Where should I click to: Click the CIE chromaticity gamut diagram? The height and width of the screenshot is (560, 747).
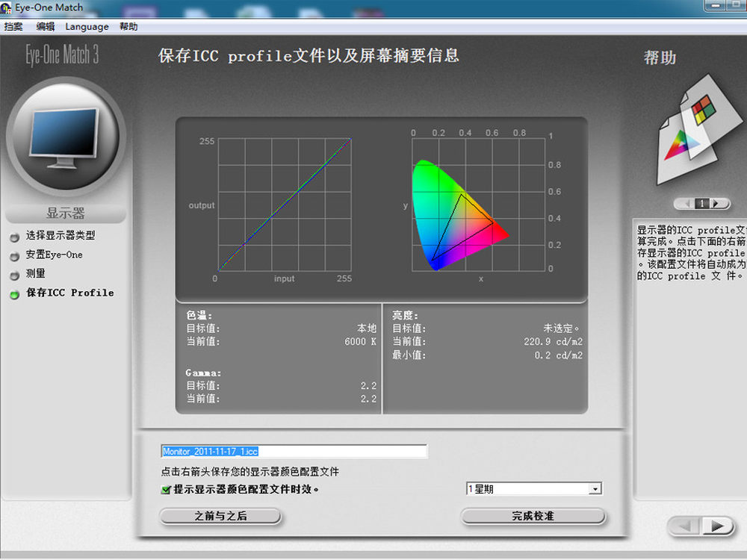(479, 205)
